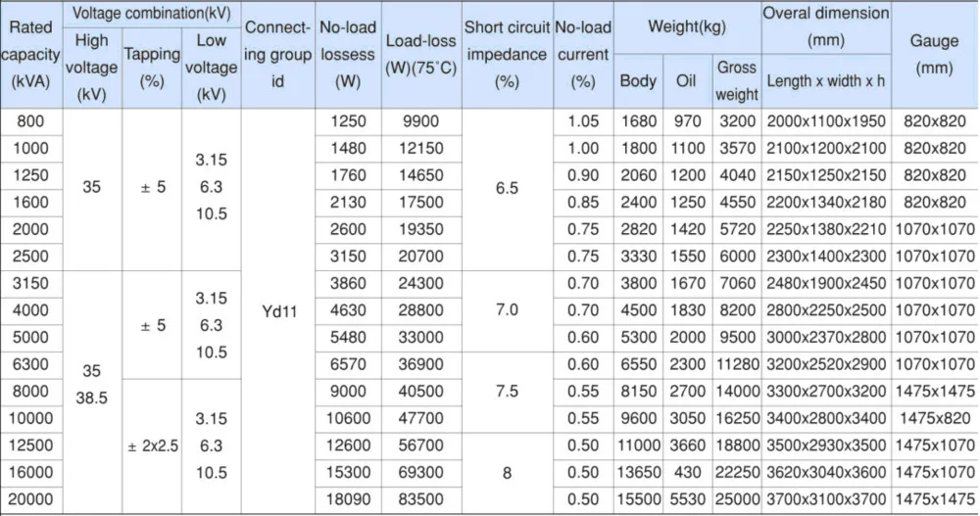Click the No-load losses (W) header
This screenshot has width=980, height=516.
click(348, 56)
